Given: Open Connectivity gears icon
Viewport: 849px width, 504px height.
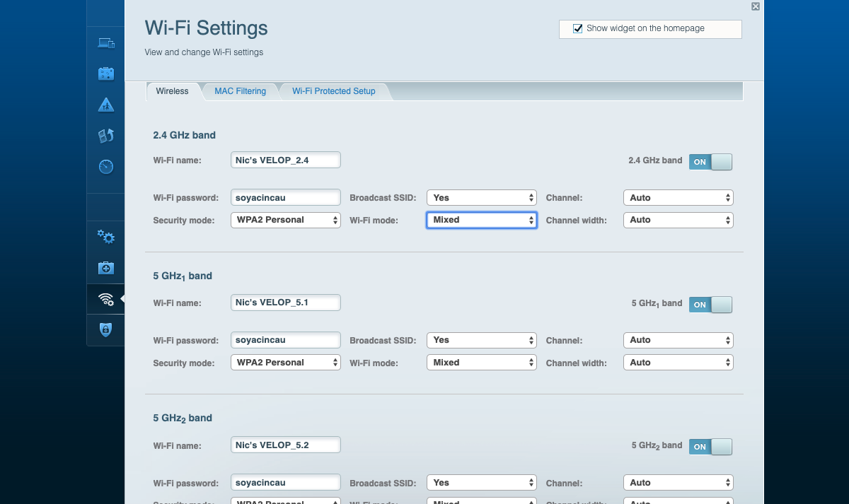Looking at the screenshot, I should [x=106, y=237].
